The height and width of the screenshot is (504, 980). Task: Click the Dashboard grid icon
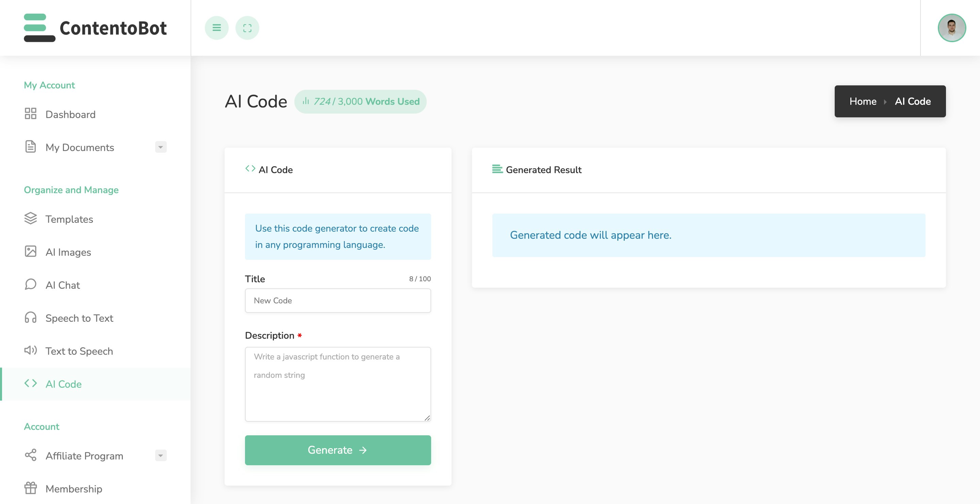[30, 114]
